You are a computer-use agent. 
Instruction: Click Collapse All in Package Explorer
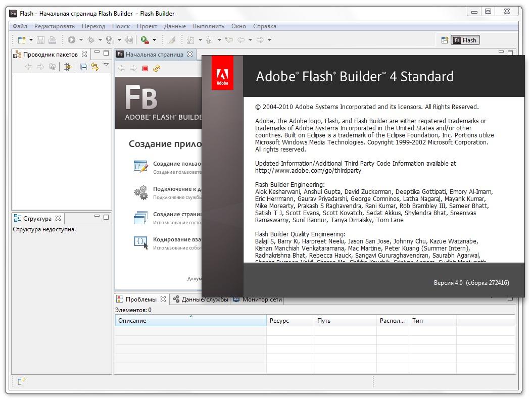[x=83, y=67]
